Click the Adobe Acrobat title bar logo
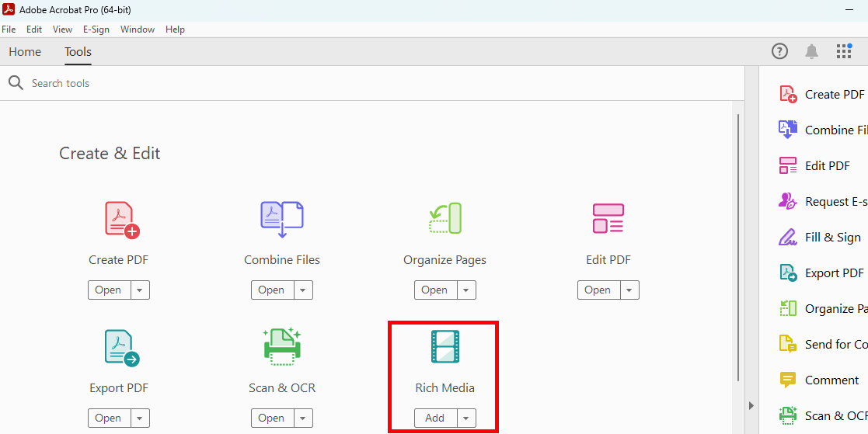 click(9, 10)
